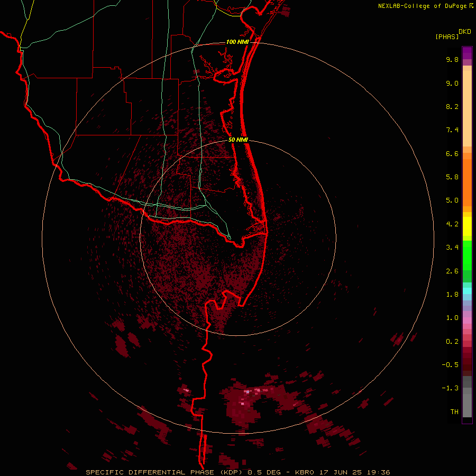The height and width of the screenshot is (476, 476).
Task: Select the 1.8 scale value
Action: (452, 295)
